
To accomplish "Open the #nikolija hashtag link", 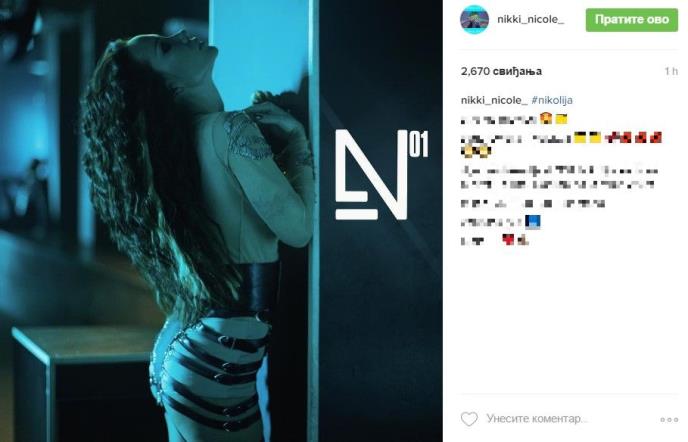I will 552,100.
